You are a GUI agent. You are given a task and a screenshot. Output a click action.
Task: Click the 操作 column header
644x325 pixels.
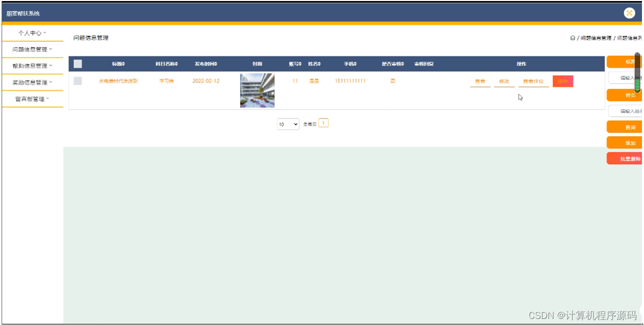pyautogui.click(x=521, y=64)
